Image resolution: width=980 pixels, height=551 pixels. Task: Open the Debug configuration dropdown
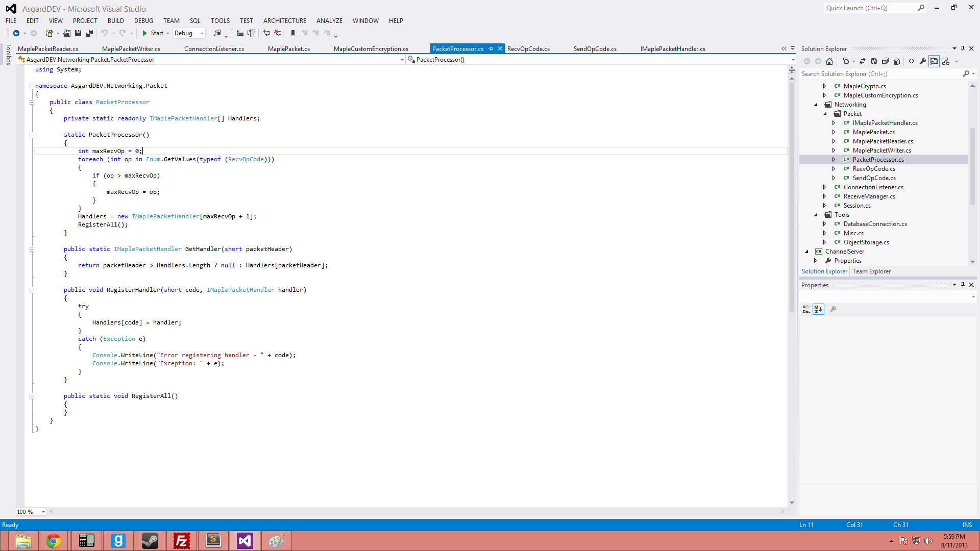pos(202,33)
